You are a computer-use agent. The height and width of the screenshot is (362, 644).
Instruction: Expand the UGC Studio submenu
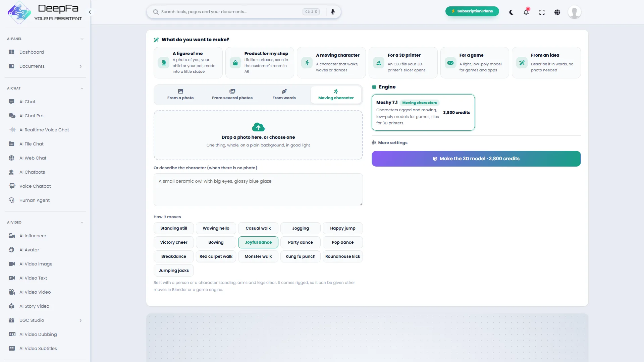(x=80, y=320)
